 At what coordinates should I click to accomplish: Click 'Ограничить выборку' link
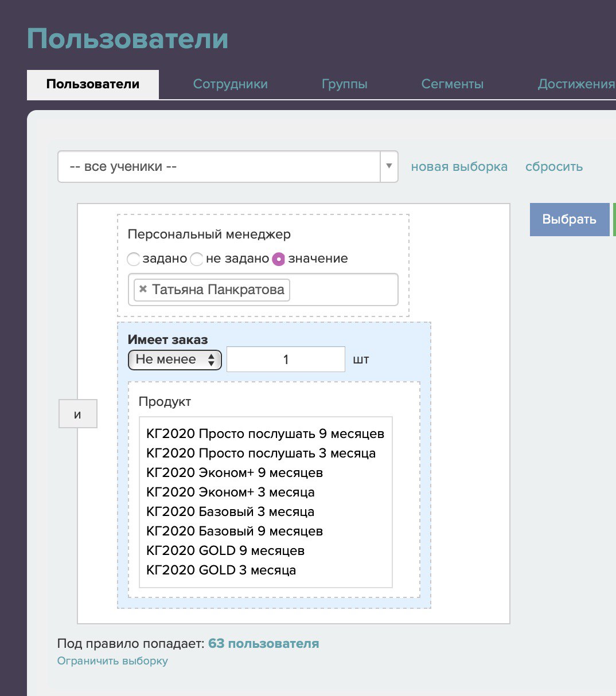112,661
